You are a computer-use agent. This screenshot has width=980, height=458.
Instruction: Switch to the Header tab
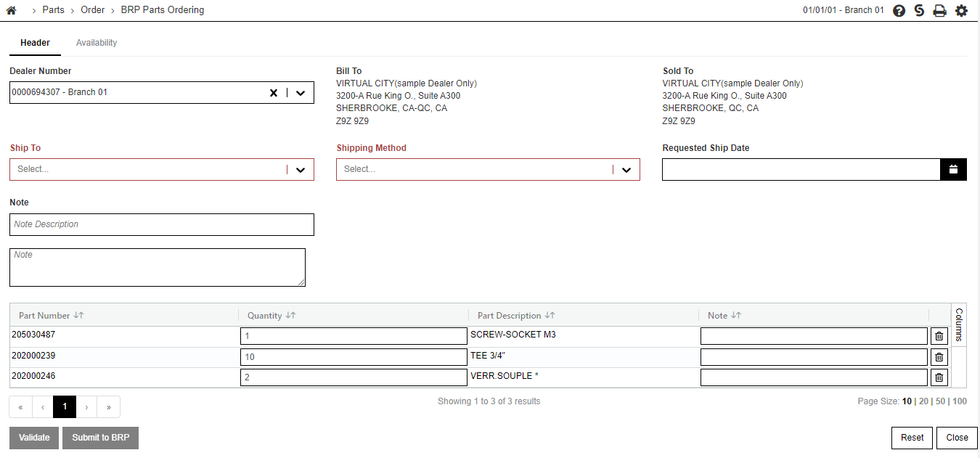[x=35, y=43]
